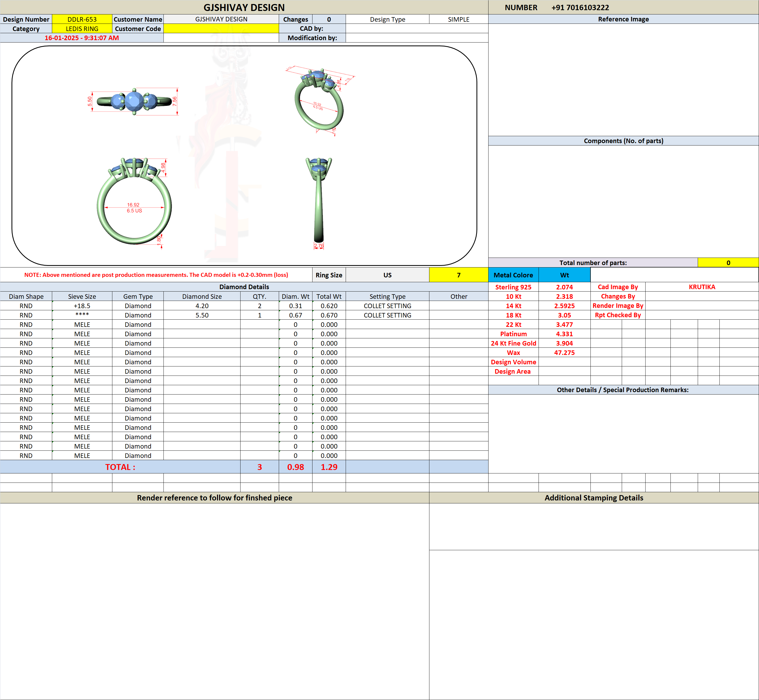Screen dimensions: 759x700
Task: Select the grand total weight '1.29'
Action: tap(329, 467)
